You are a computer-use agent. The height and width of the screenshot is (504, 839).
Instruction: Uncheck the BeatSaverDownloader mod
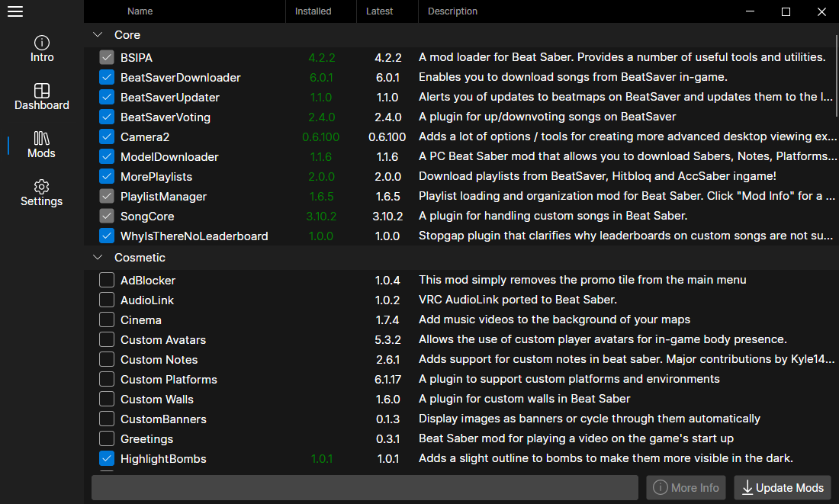tap(107, 77)
